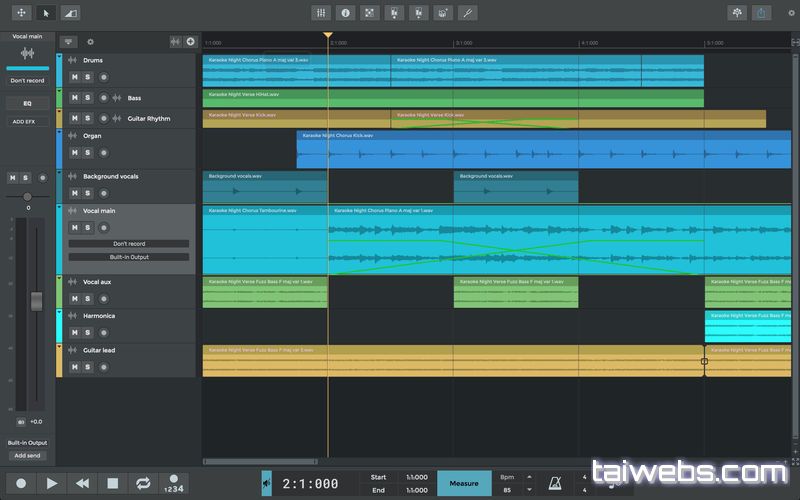Collapse track headers with the top-left dropdown button
The height and width of the screenshot is (500, 800).
[68, 42]
